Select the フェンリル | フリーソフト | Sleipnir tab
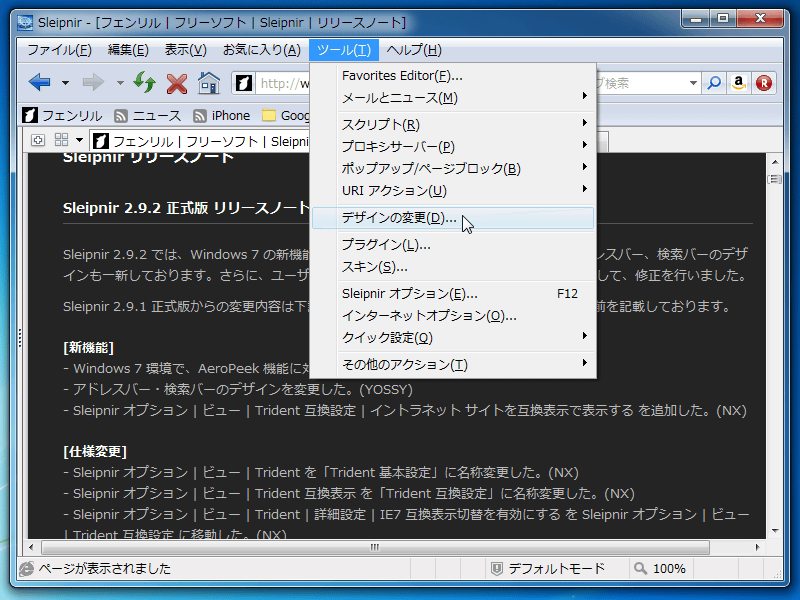The height and width of the screenshot is (600, 800). 201,141
